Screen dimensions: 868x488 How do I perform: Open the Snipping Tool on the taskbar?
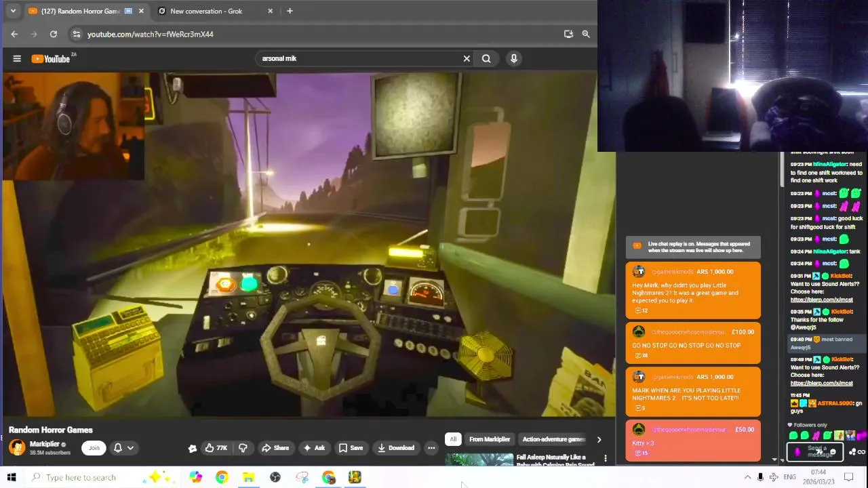point(302,477)
